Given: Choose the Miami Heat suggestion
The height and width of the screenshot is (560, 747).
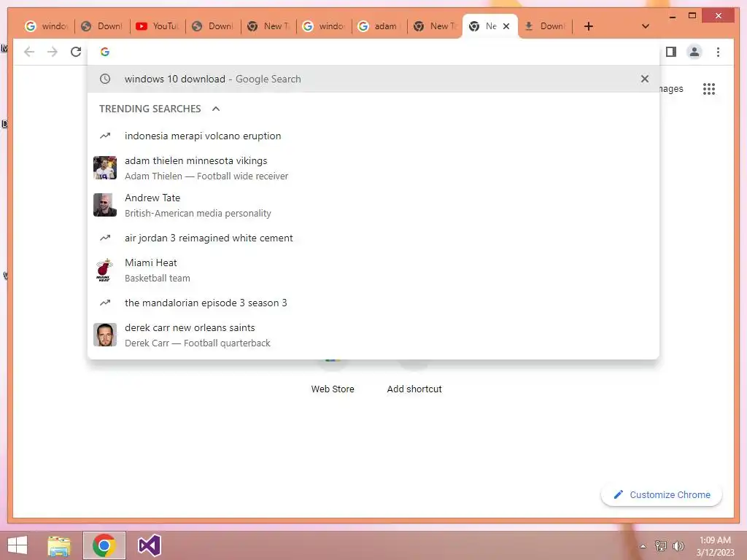Looking at the screenshot, I should point(373,270).
